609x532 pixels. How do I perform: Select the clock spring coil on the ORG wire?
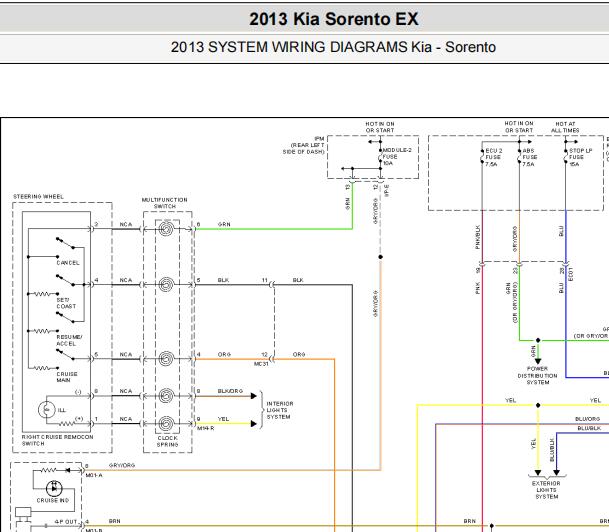pyautogui.click(x=166, y=359)
